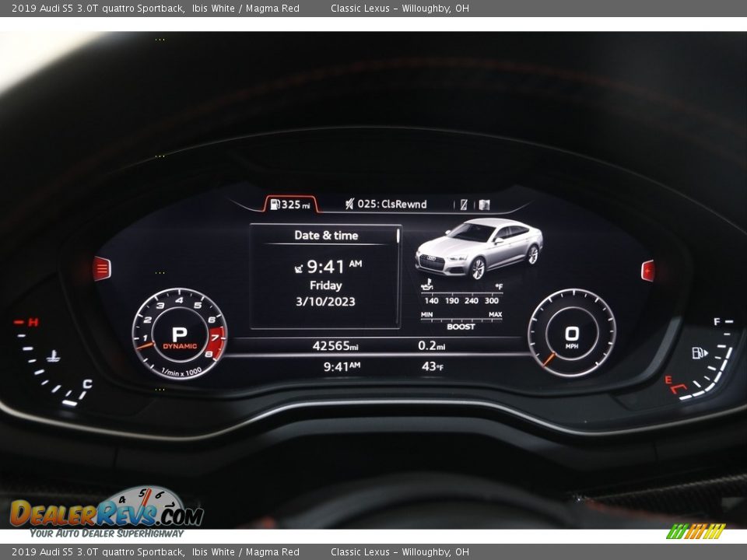747x560 pixels.
Task: Click the fuel pump icon on right gauge
Action: 700,353
